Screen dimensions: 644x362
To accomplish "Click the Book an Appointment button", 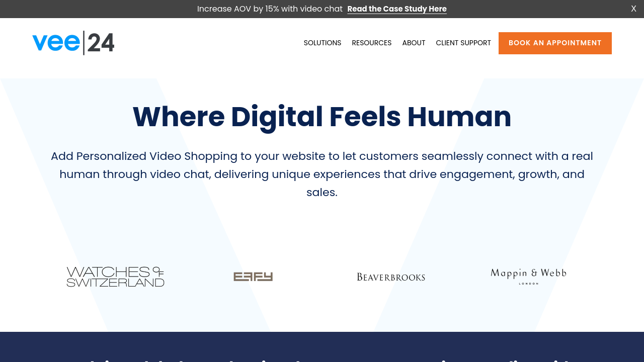I will [555, 43].
